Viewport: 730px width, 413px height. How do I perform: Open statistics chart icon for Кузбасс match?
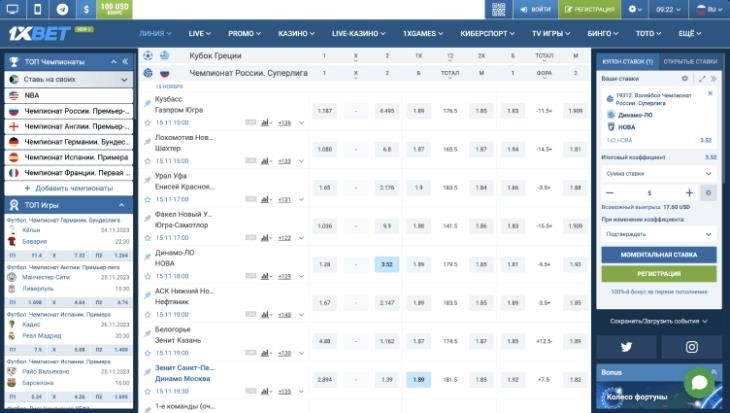tap(266, 123)
